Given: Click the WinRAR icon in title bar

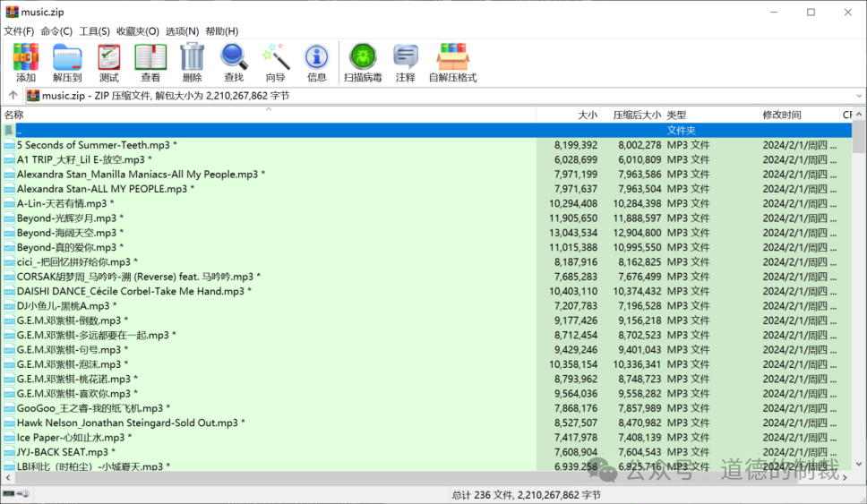Looking at the screenshot, I should click(x=12, y=12).
